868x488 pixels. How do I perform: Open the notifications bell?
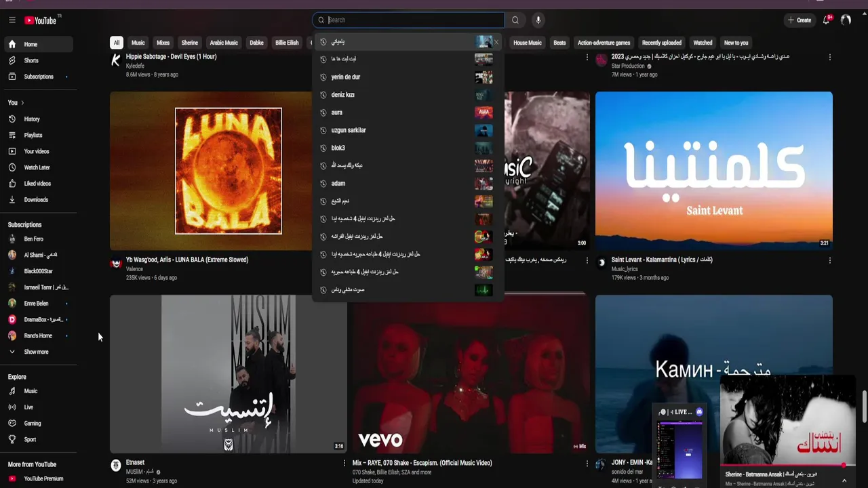pos(827,20)
